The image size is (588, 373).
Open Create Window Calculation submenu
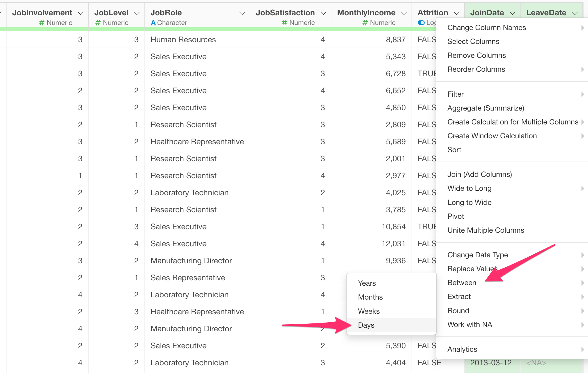[x=512, y=136]
